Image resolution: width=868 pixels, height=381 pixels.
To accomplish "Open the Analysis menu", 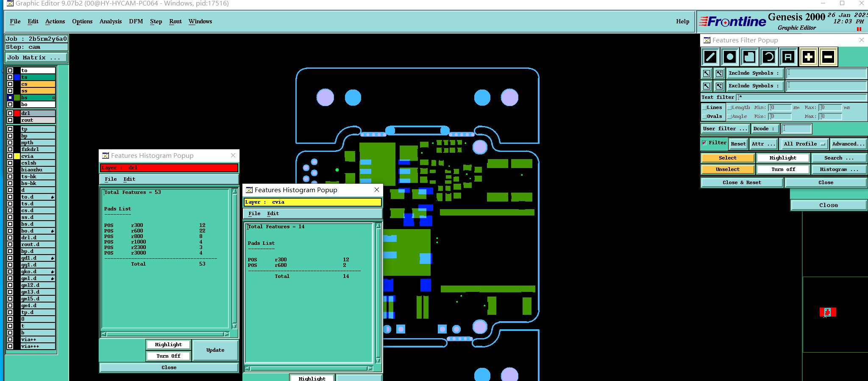I will (111, 22).
